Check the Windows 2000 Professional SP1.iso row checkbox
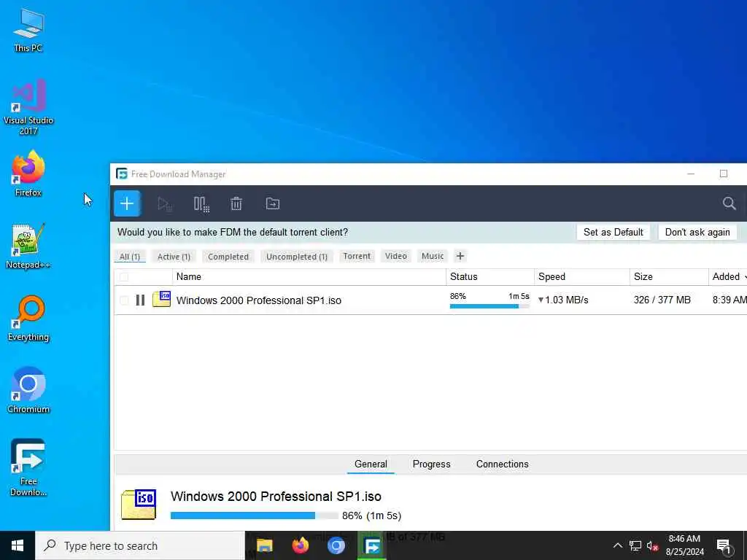747x560 pixels. pyautogui.click(x=124, y=300)
